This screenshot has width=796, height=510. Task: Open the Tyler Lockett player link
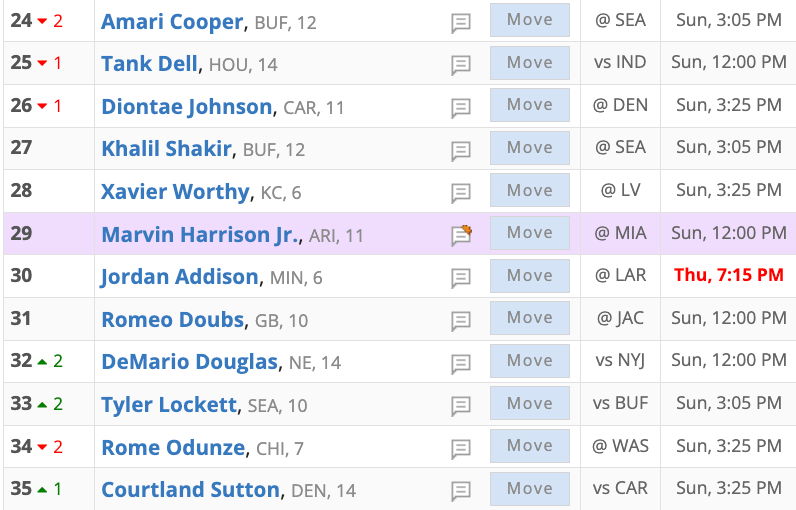tap(169, 405)
